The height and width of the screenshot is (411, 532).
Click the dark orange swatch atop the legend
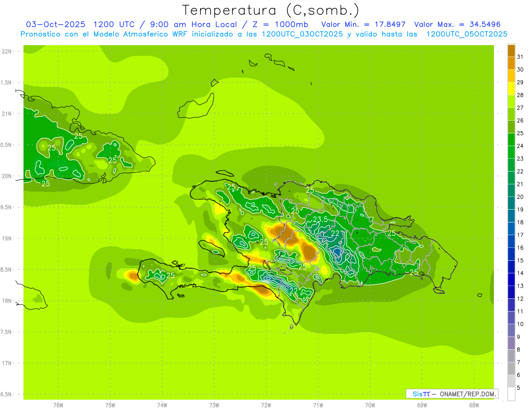(511, 51)
